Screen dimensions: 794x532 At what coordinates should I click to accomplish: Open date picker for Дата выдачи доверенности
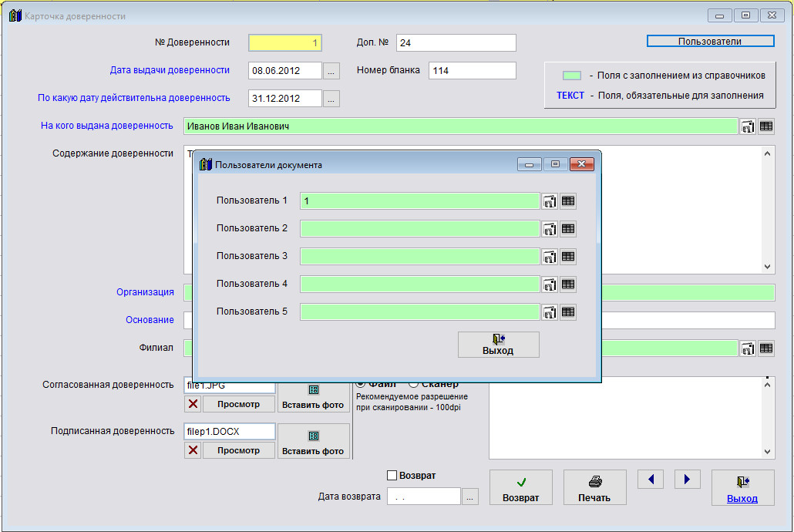coord(331,71)
